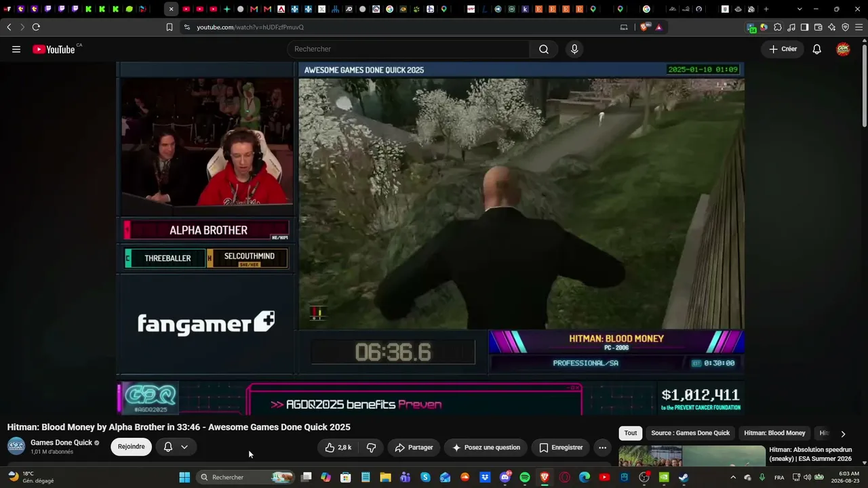Dislike the video with thumbs down
Screen dimensions: 868x488
[x=371, y=447]
